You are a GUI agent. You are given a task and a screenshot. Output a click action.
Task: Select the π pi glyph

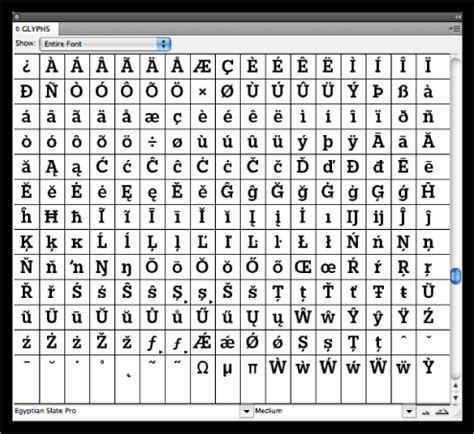click(x=253, y=379)
